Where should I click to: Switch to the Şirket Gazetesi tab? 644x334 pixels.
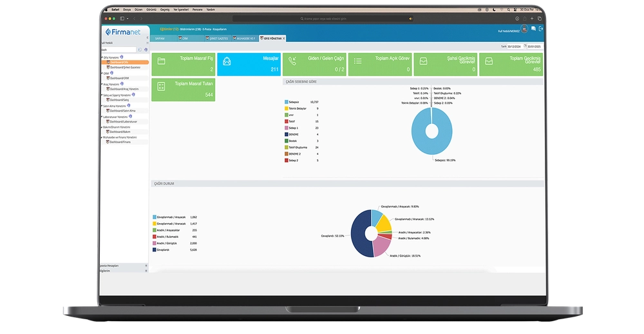pyautogui.click(x=218, y=39)
